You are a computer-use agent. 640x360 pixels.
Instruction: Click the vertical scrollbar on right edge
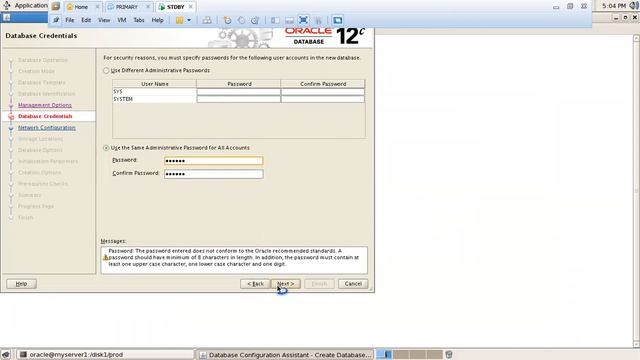tap(636, 191)
